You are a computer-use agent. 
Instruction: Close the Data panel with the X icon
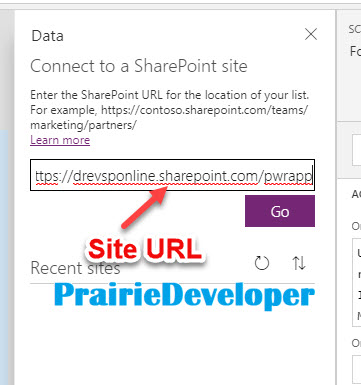tap(311, 34)
